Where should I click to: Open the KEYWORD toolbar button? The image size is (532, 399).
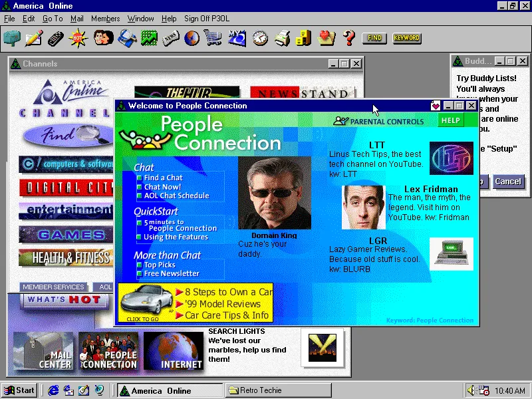coord(406,38)
